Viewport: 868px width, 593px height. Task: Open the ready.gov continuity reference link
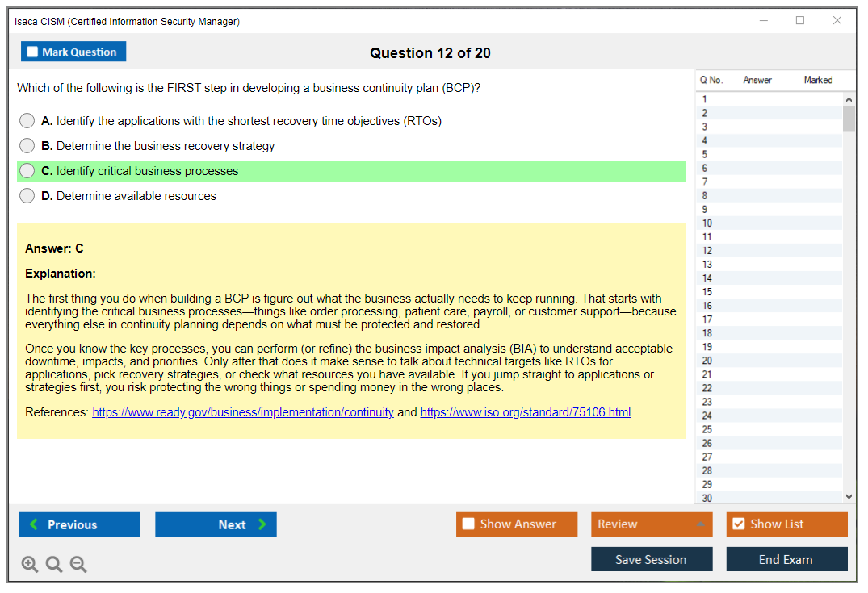(242, 411)
